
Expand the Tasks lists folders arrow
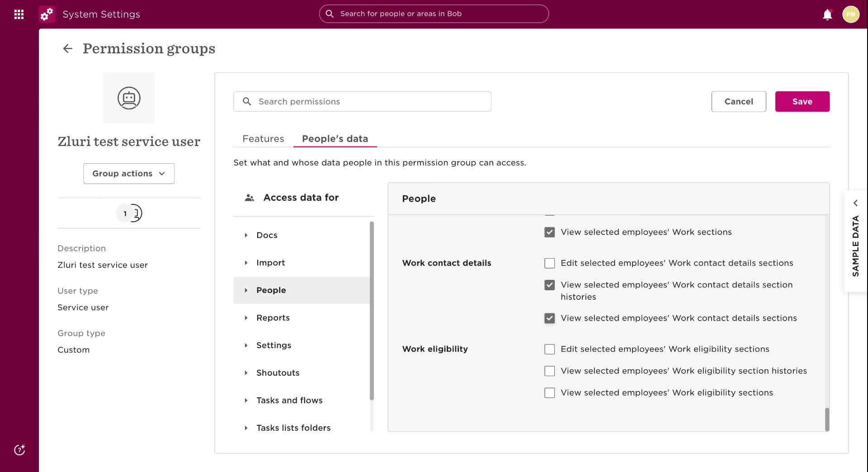246,428
